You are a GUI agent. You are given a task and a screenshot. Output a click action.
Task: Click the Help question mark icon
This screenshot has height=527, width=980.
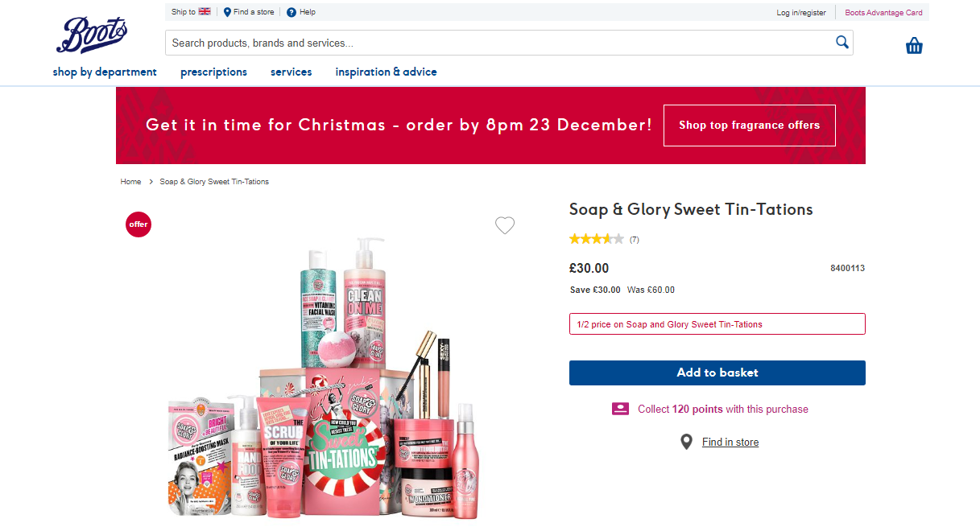coord(290,12)
